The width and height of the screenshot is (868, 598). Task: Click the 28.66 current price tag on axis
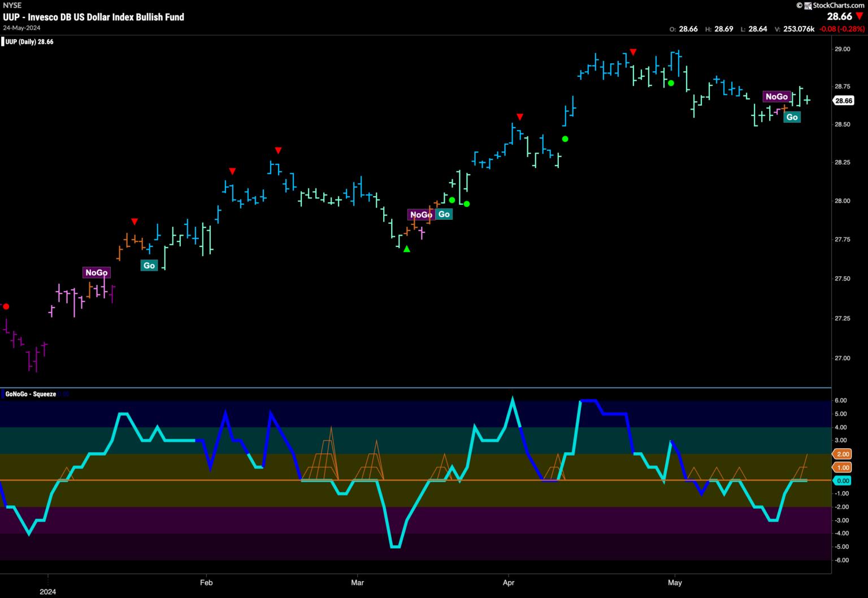844,101
